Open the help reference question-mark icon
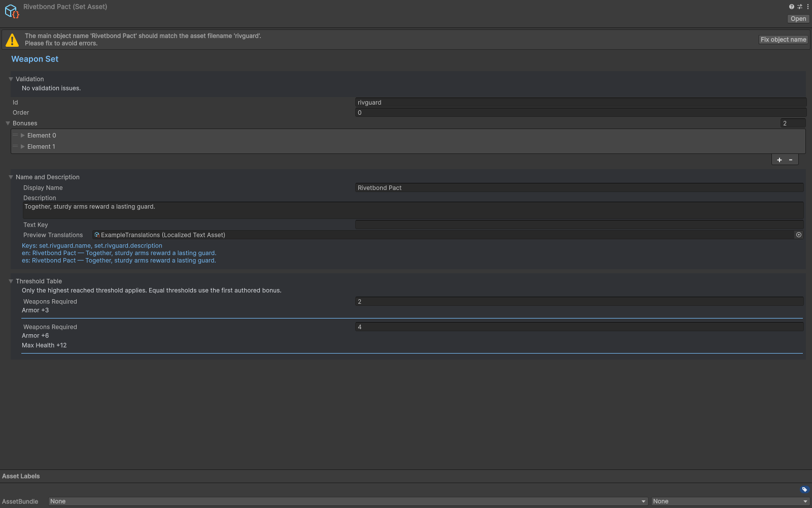The width and height of the screenshot is (812, 508). 791,7
